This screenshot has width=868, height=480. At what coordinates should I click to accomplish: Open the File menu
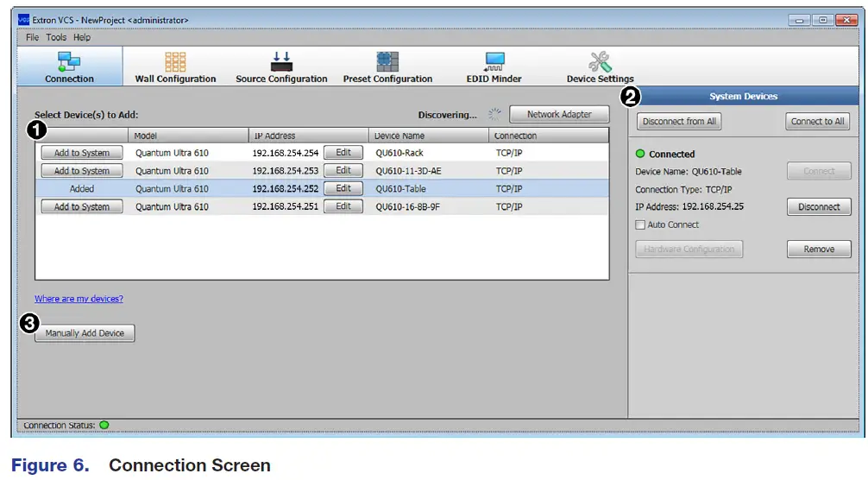[x=32, y=37]
